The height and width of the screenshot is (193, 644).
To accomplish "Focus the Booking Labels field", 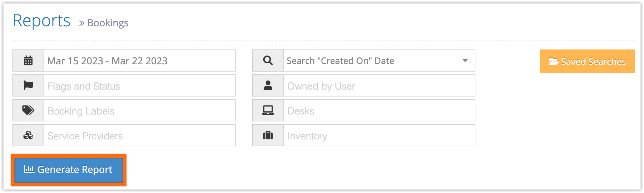I will (x=140, y=110).
